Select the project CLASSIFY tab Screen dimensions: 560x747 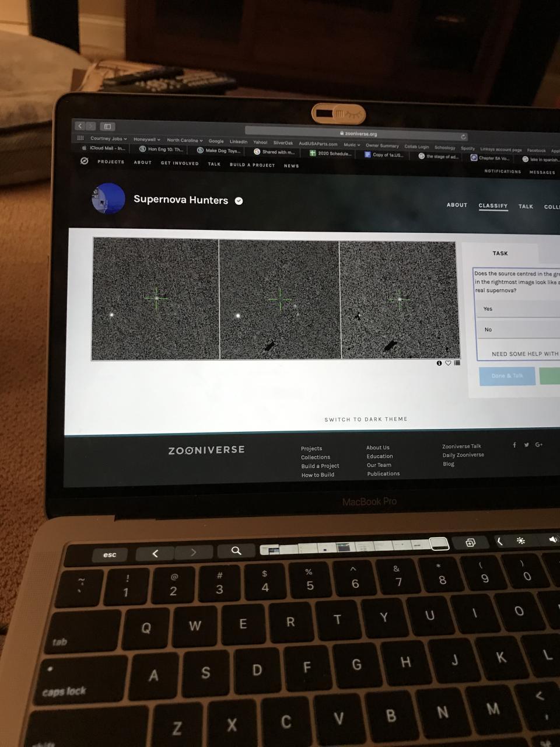click(493, 205)
